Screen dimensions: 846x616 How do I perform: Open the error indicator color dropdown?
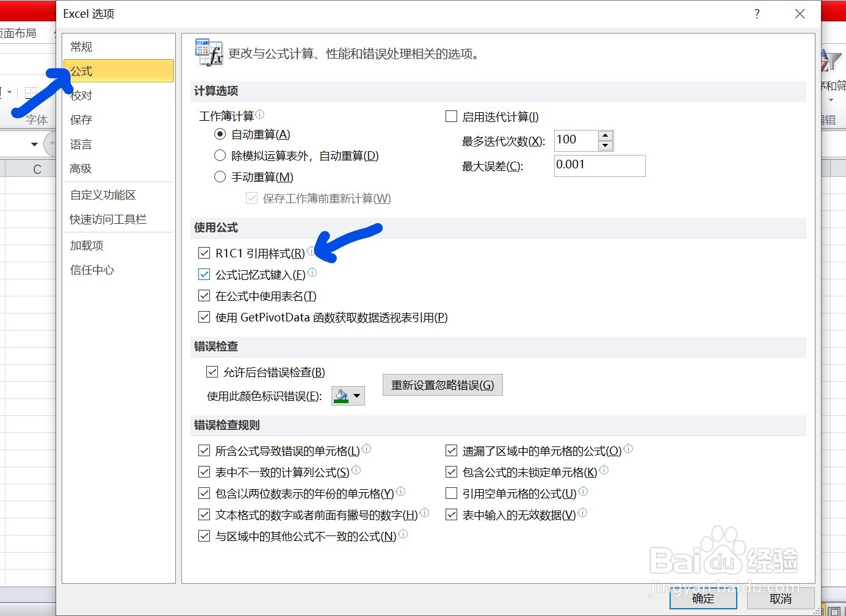(x=356, y=396)
